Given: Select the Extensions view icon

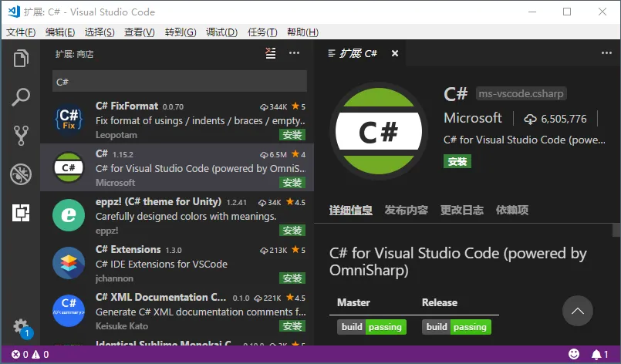Looking at the screenshot, I should (21, 213).
